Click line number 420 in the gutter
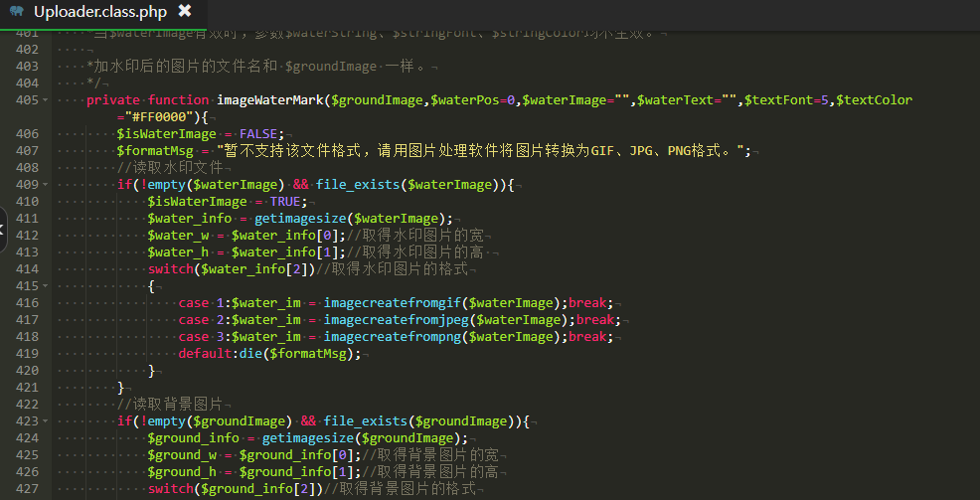 (27, 370)
